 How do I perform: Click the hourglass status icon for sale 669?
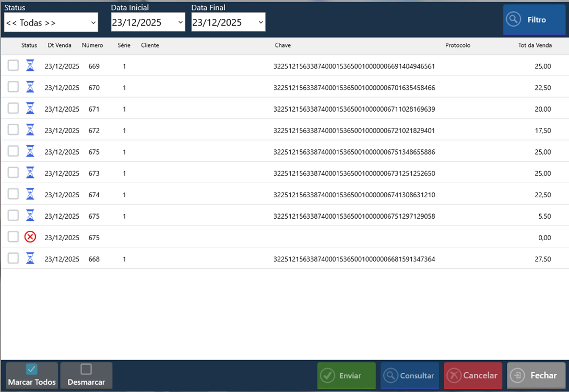pyautogui.click(x=30, y=66)
